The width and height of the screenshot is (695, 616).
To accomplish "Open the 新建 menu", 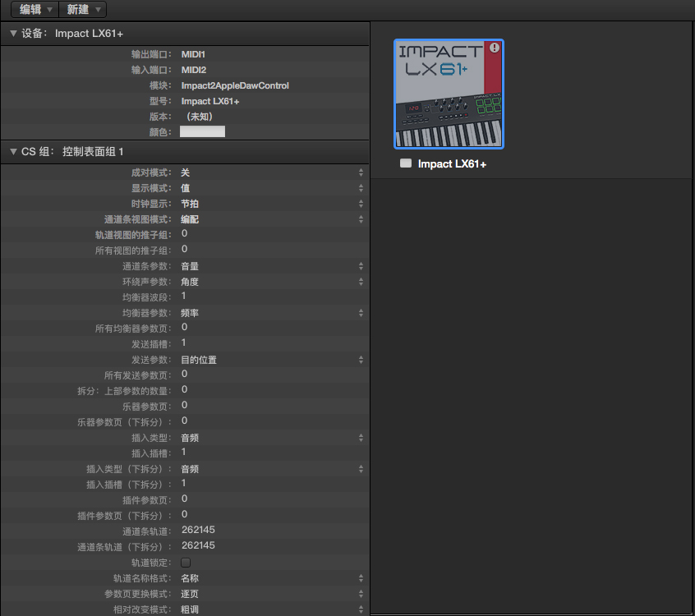I will click(84, 9).
